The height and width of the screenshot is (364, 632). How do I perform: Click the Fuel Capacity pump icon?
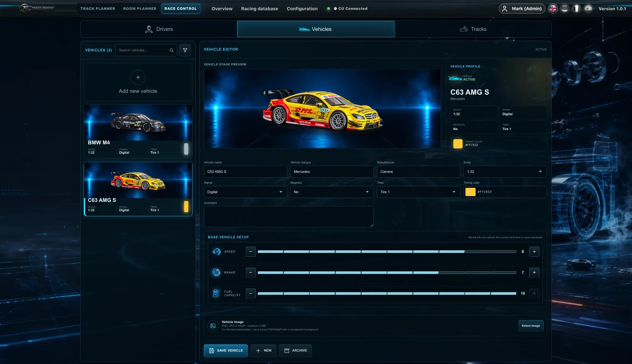(216, 293)
